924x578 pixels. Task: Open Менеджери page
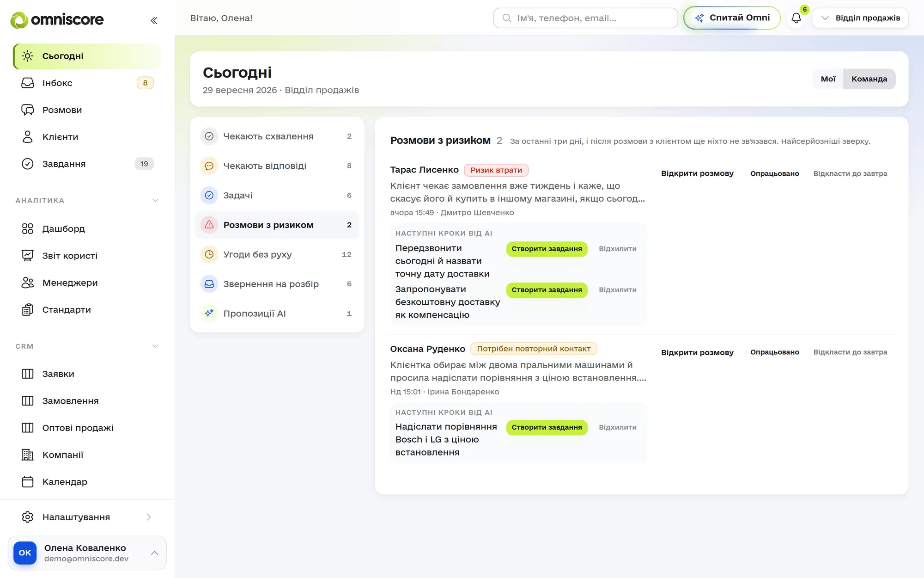87,283
